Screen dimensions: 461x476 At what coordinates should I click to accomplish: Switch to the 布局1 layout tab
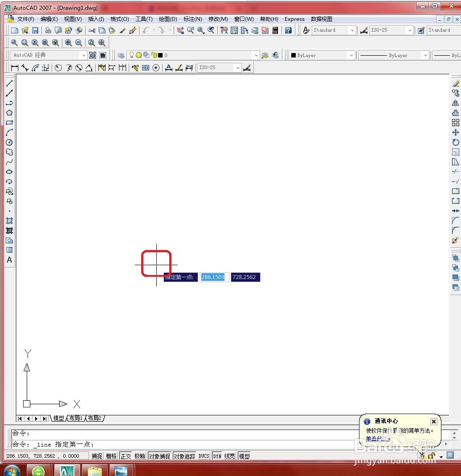[x=76, y=419]
